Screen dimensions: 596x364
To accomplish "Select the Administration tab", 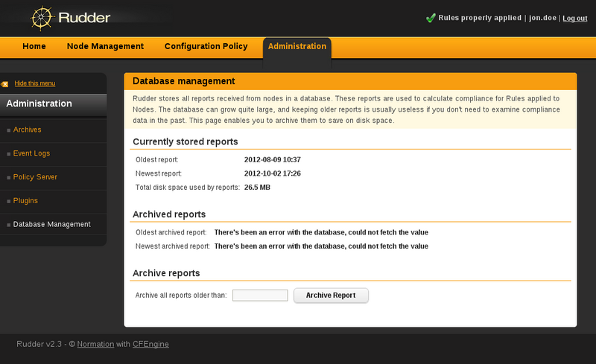I will 297,46.
